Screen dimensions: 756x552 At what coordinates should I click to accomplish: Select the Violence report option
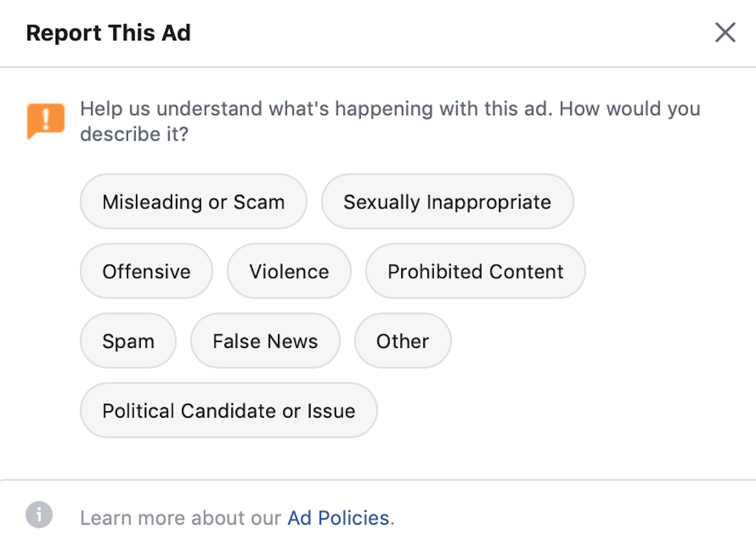pyautogui.click(x=289, y=272)
